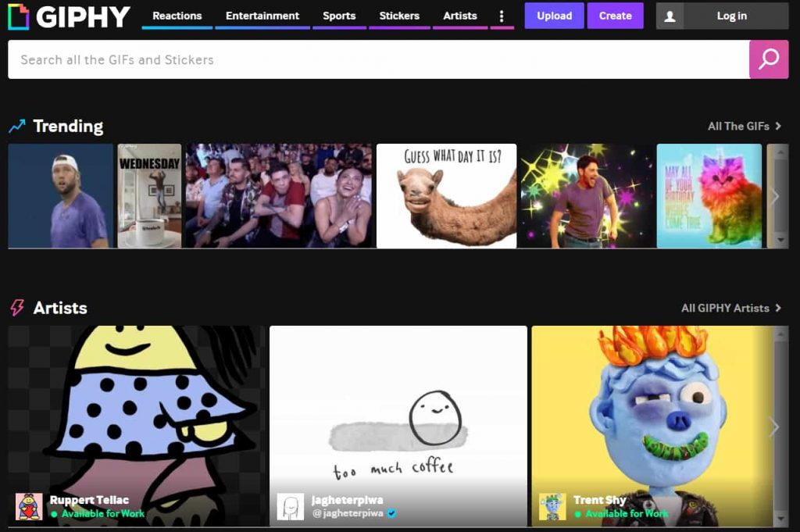Open the Wednesday coffee mug GIF
Image resolution: width=800 pixels, height=532 pixels.
click(149, 196)
